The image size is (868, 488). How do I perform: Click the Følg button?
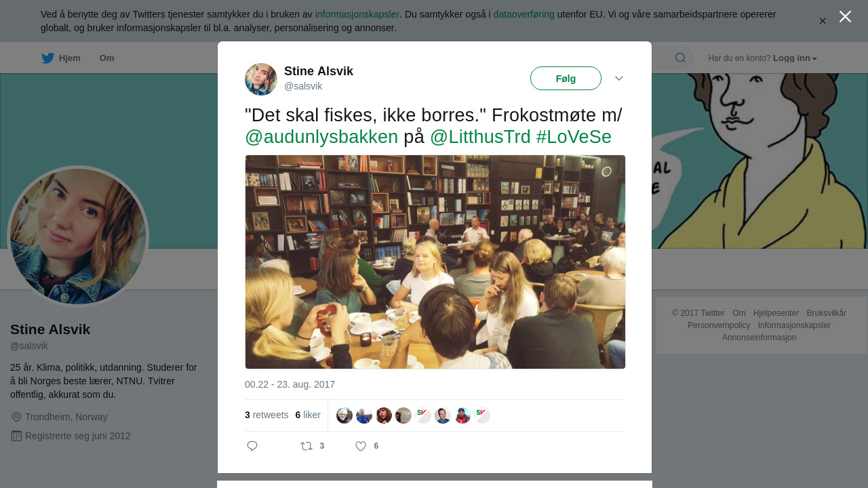(566, 78)
